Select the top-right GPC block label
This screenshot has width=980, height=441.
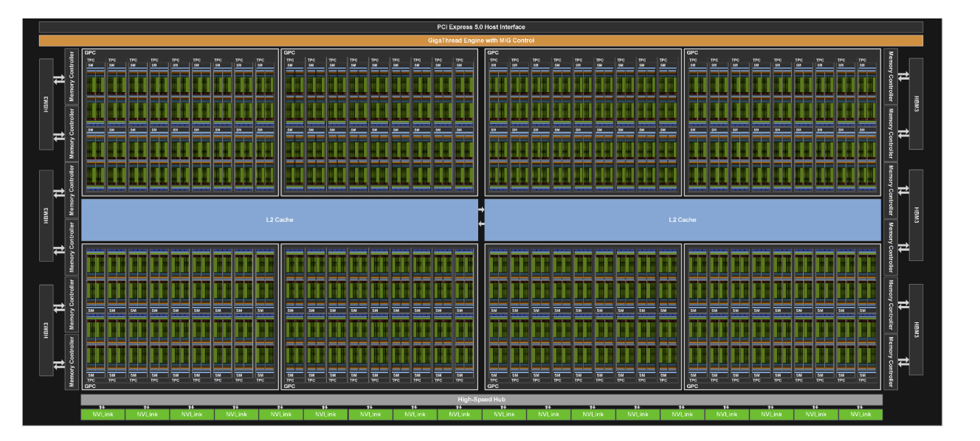coord(692,52)
